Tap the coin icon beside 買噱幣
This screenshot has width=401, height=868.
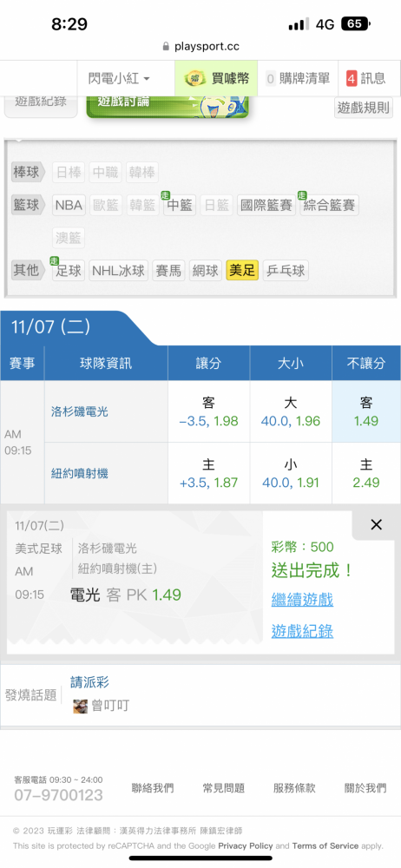[x=195, y=79]
